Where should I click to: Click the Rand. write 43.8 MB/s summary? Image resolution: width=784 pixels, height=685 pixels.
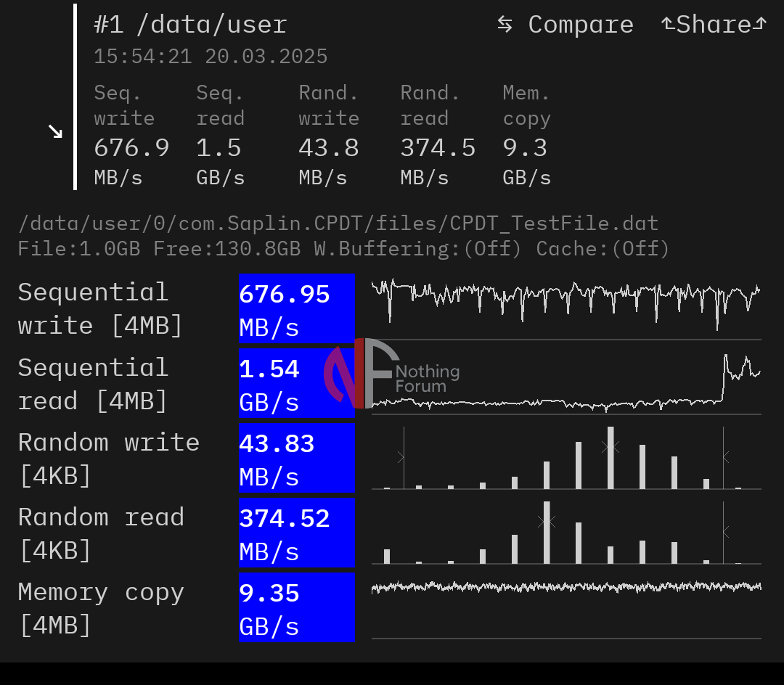(x=329, y=135)
